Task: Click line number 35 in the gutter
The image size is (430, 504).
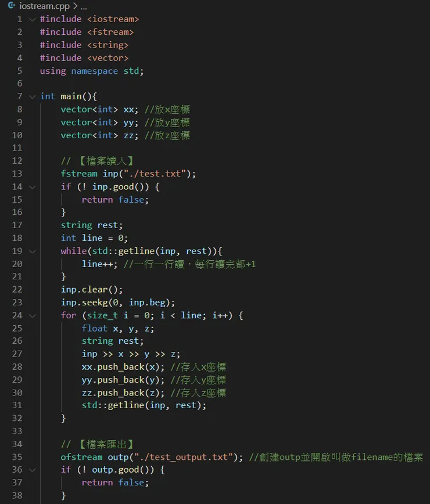Action: coord(17,457)
